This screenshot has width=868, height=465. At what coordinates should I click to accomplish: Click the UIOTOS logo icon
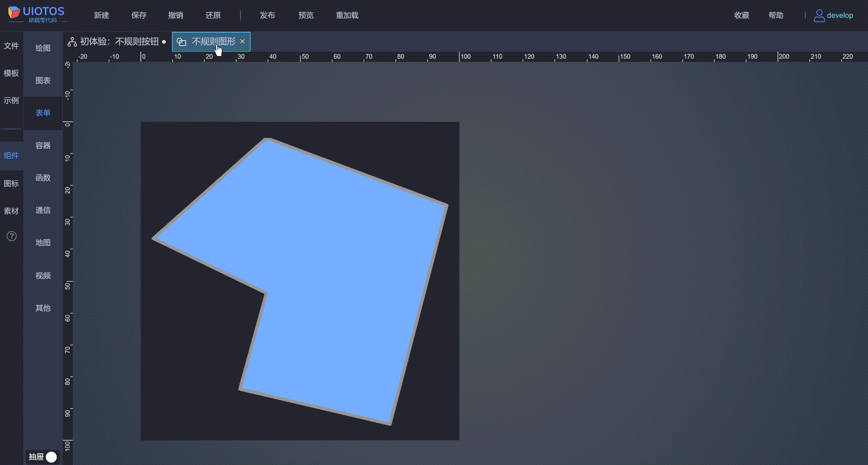pos(14,12)
